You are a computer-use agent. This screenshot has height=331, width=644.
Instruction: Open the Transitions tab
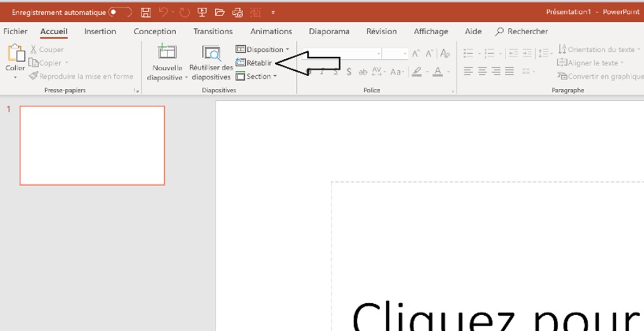(x=213, y=32)
